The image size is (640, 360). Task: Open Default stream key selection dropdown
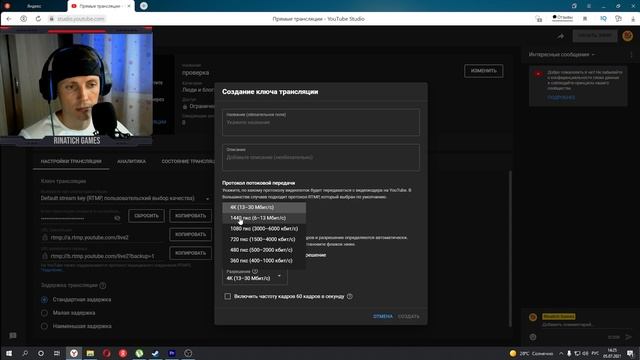pos(125,198)
